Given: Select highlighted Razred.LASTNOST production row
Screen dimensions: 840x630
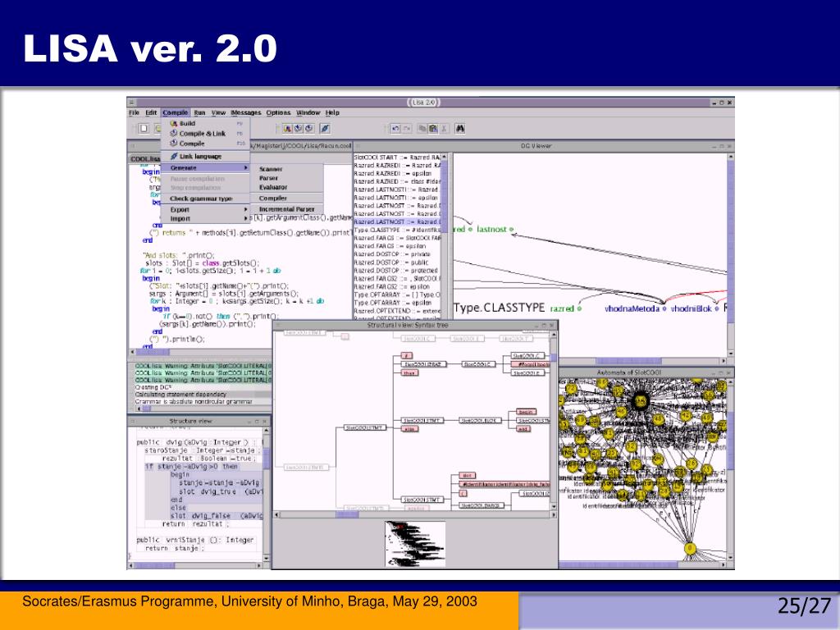Looking at the screenshot, I should point(397,221).
